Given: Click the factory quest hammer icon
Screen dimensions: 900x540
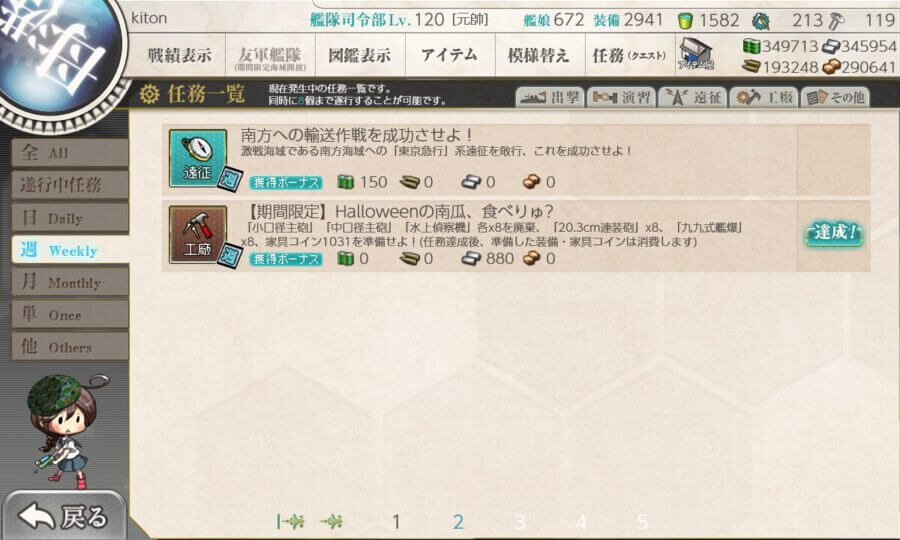Looking at the screenshot, I should point(197,234).
